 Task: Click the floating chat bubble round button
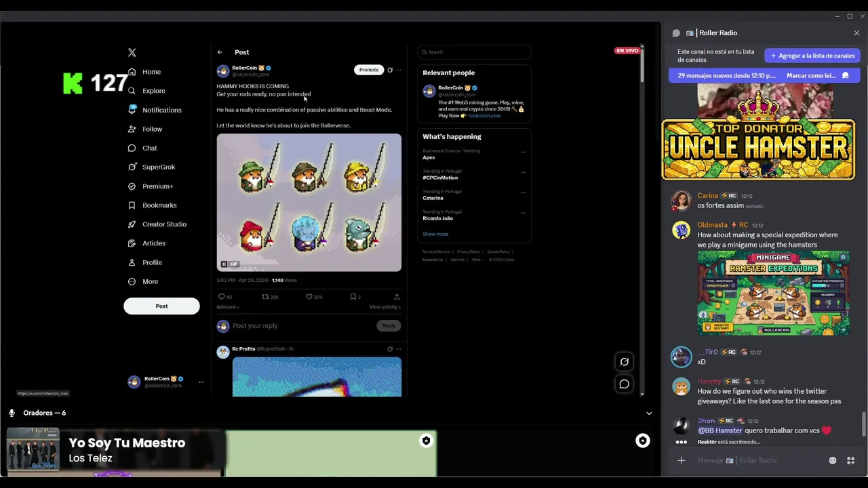625,384
